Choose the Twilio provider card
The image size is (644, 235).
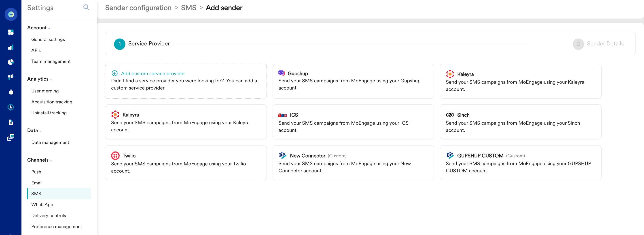pyautogui.click(x=186, y=163)
